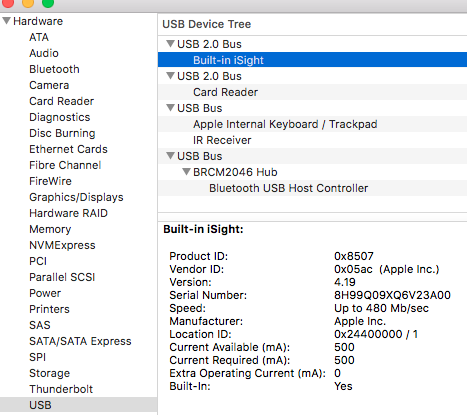Viewport: 467px width, 415px height.
Task: Click the USB Device Tree header
Action: (x=207, y=24)
